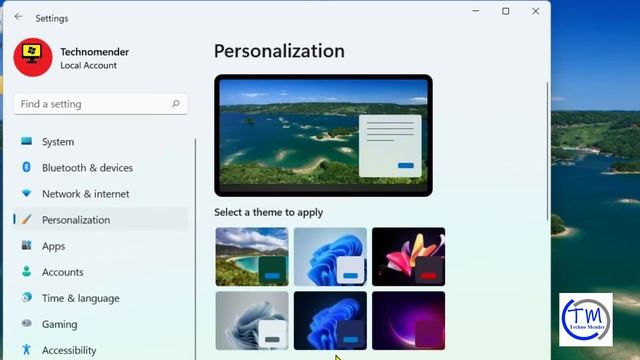Screen dimensions: 640x360
Task: Apply the light blue bloom theme
Action: [330, 257]
